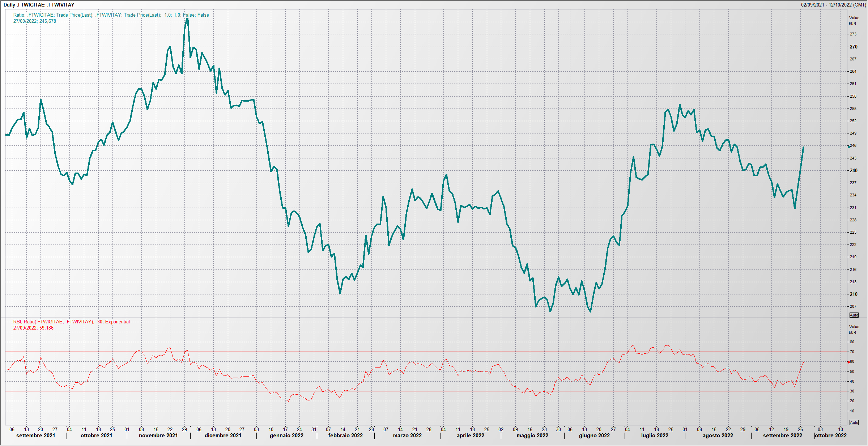
Task: Click the settembre 2021 month label
Action: [x=36, y=436]
